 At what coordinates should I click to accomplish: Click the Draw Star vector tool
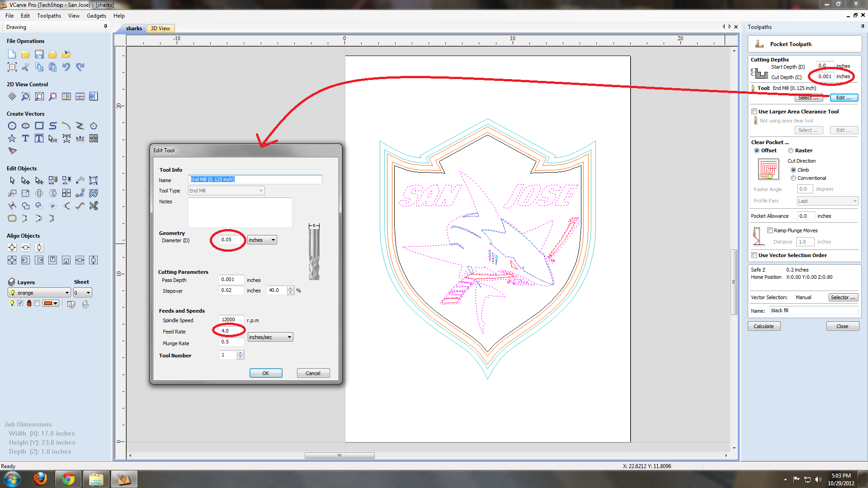(x=12, y=138)
